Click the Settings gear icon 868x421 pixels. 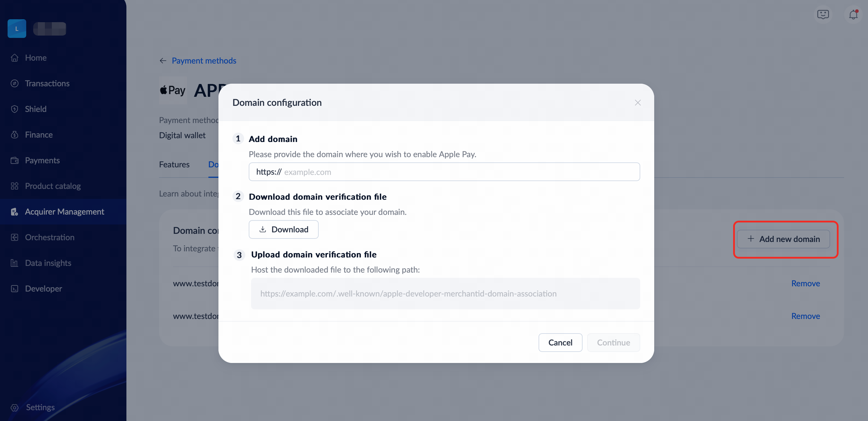[x=15, y=407]
